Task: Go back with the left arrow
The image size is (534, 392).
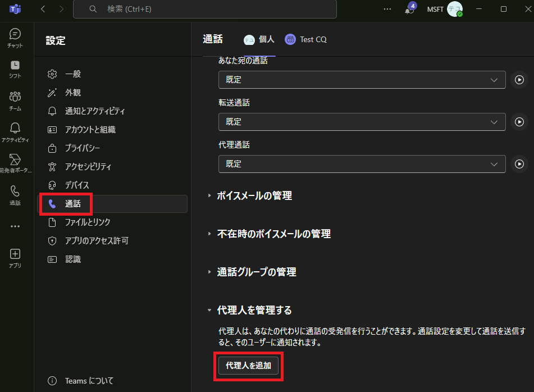Action: 43,9
